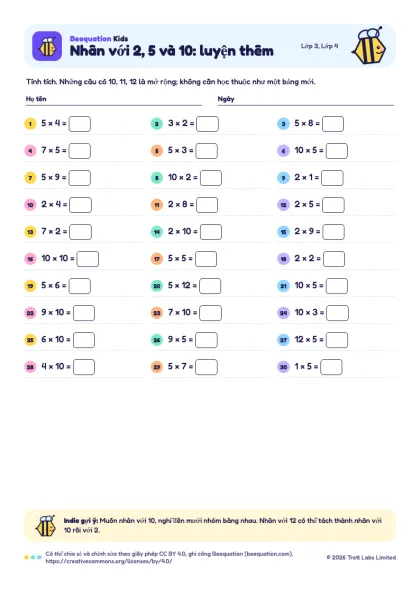The height and width of the screenshot is (595, 420).
Task: Click the green number 2 badge
Action: click(157, 124)
